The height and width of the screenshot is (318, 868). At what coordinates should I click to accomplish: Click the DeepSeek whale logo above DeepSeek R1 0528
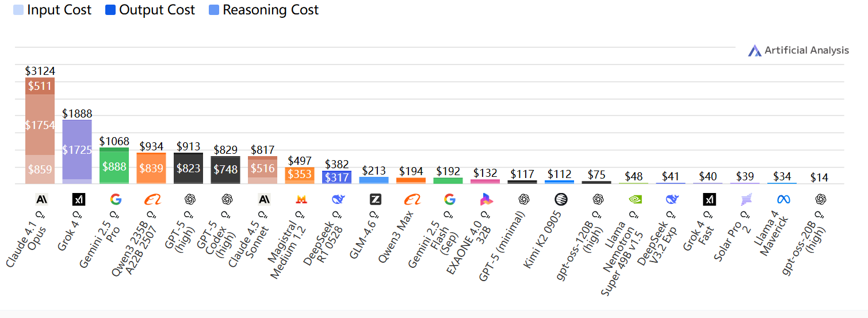pos(338,199)
